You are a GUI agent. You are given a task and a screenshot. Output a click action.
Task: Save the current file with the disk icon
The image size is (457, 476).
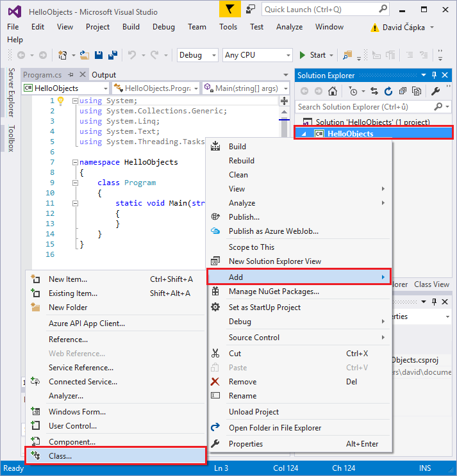click(99, 55)
